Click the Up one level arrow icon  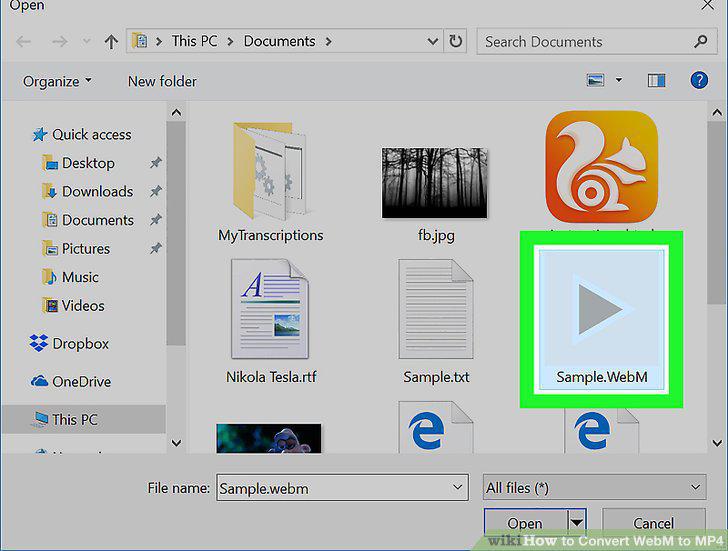click(111, 42)
